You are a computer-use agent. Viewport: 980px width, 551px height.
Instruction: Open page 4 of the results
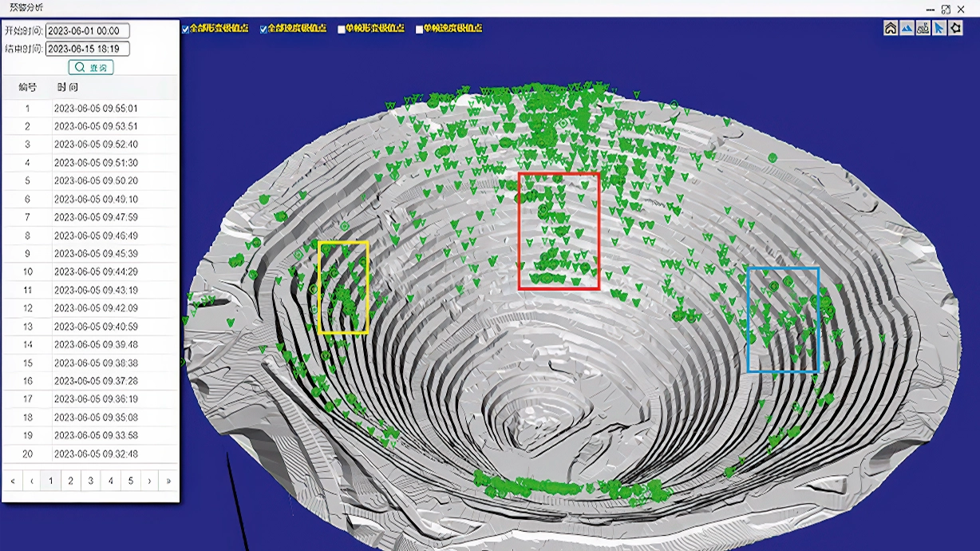[111, 481]
